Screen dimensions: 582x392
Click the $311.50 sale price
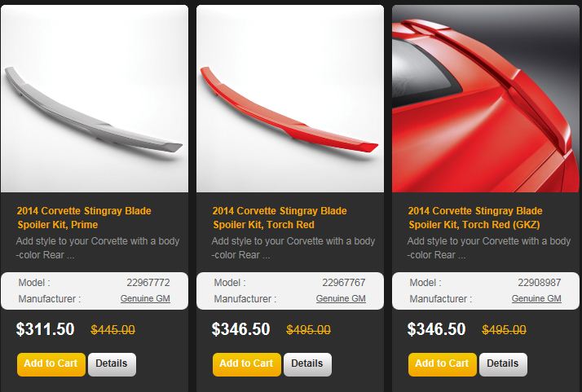click(46, 329)
